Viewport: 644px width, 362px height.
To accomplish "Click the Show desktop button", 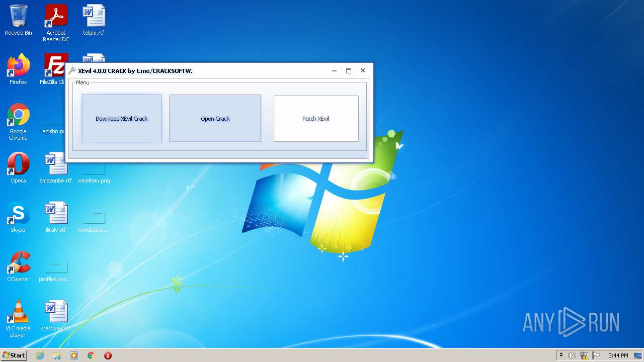I will coord(638,355).
